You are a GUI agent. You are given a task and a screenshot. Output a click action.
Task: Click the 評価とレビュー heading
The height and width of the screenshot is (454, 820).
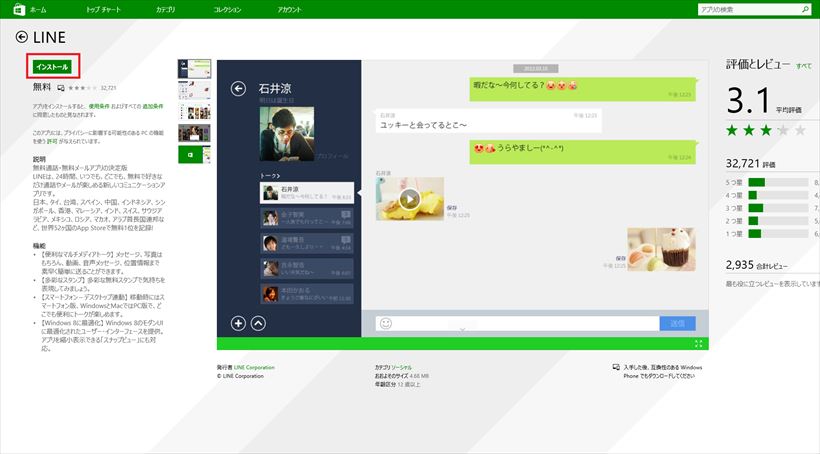(758, 64)
